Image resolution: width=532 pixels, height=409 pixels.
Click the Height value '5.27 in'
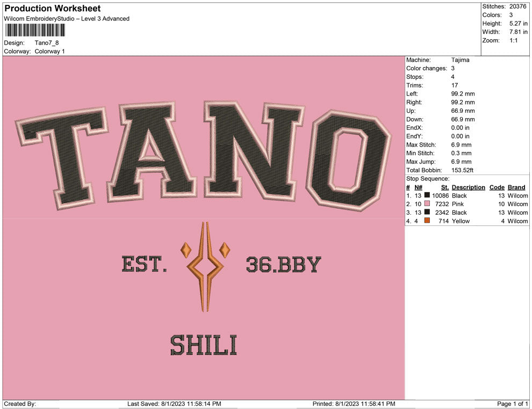point(519,24)
